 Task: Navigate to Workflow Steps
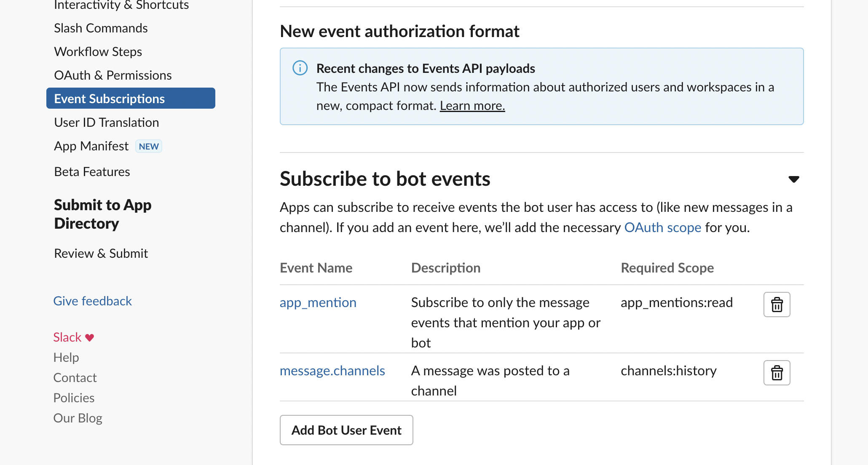(98, 51)
